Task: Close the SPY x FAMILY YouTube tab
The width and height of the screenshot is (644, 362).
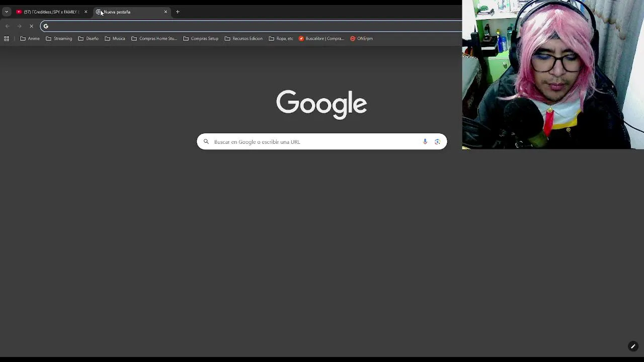Action: tap(86, 12)
